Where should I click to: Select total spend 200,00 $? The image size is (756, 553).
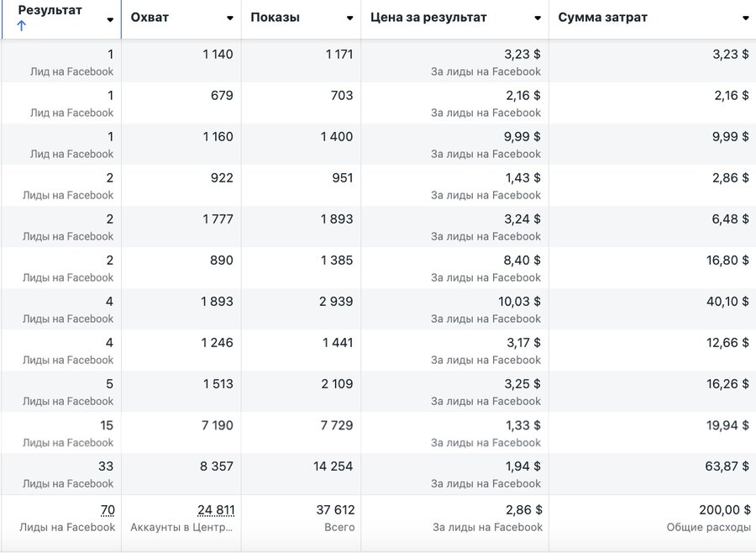[x=725, y=510]
